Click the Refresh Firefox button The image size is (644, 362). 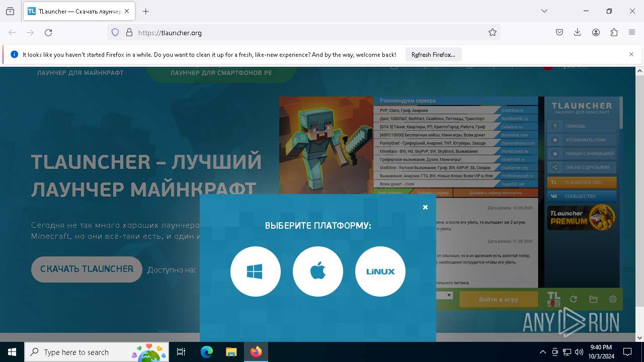click(x=433, y=55)
